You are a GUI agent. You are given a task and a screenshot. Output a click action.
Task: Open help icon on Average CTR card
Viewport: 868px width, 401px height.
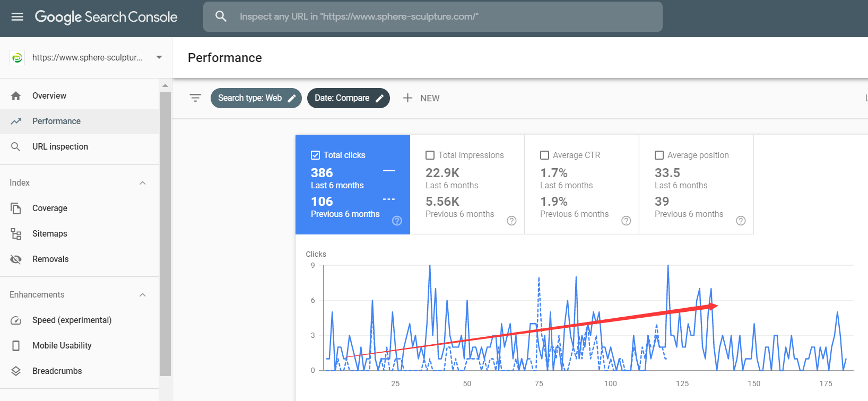point(626,221)
